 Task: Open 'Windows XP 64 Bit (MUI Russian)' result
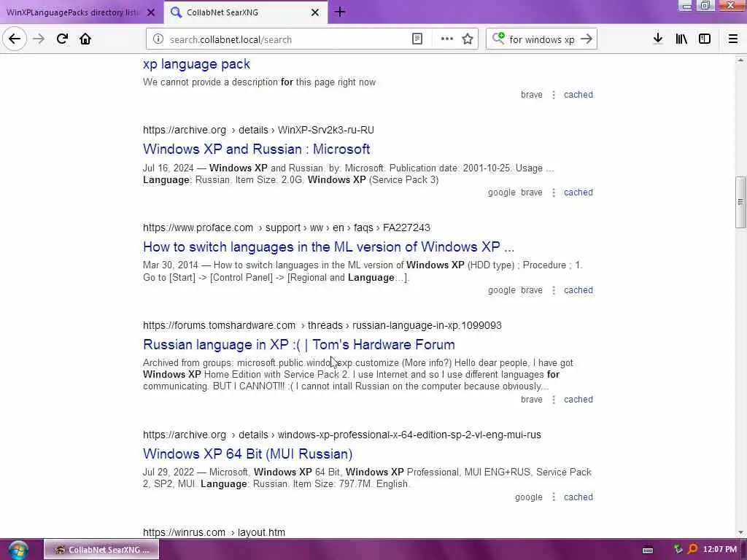click(x=247, y=454)
